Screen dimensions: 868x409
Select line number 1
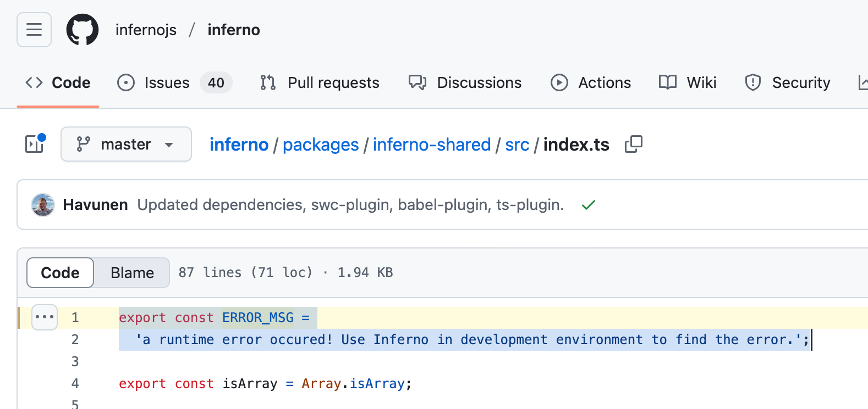(x=75, y=318)
